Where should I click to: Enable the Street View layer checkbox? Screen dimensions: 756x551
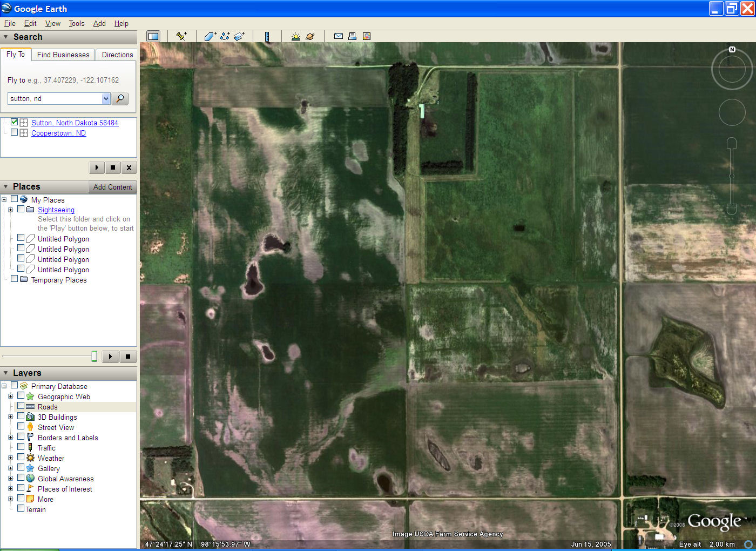[21, 427]
